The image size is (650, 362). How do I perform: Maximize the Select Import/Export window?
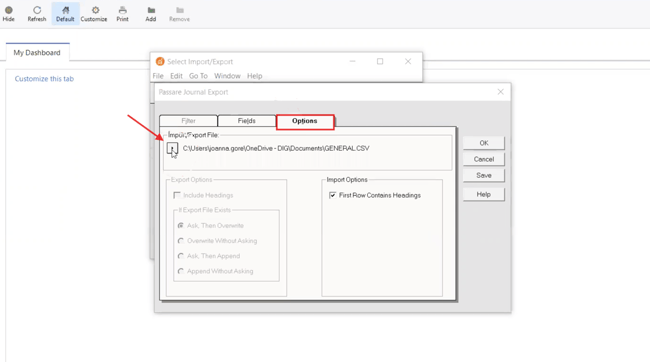[380, 61]
